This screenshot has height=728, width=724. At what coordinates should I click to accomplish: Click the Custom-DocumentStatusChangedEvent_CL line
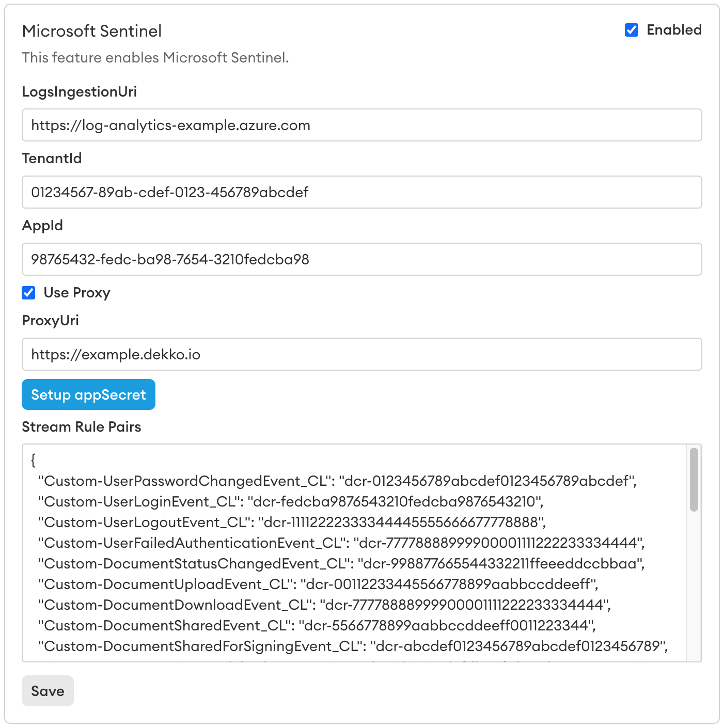tap(342, 563)
